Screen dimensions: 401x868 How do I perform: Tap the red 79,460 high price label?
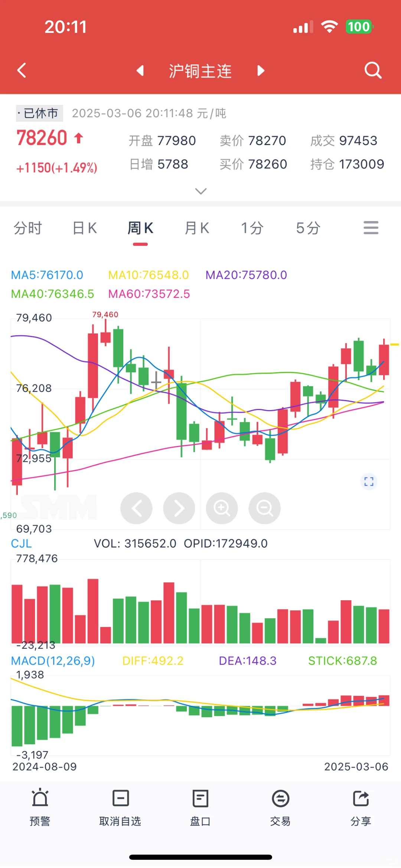[x=105, y=315]
